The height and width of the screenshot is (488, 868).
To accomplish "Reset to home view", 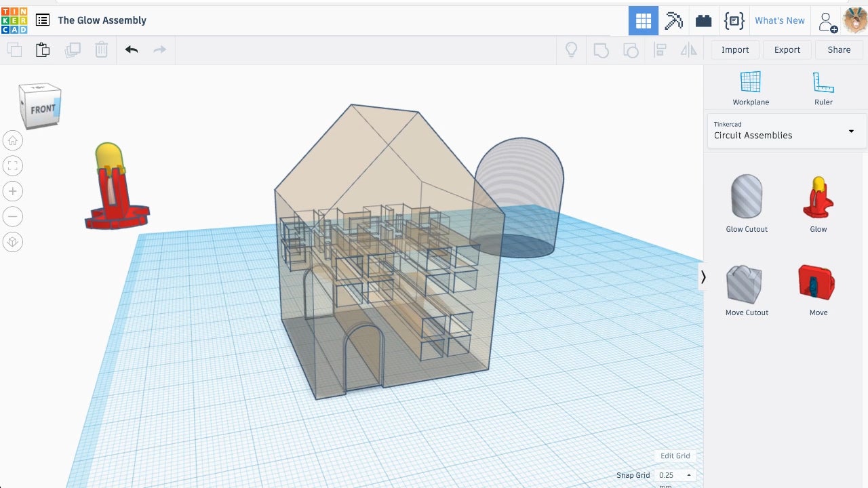I will (x=13, y=140).
